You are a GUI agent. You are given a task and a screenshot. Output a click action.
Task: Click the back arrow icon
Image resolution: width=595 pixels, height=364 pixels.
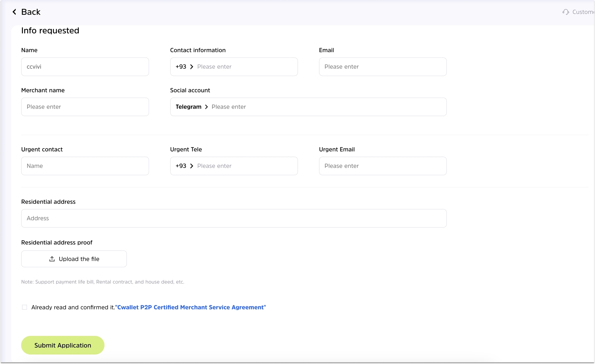[x=14, y=12]
